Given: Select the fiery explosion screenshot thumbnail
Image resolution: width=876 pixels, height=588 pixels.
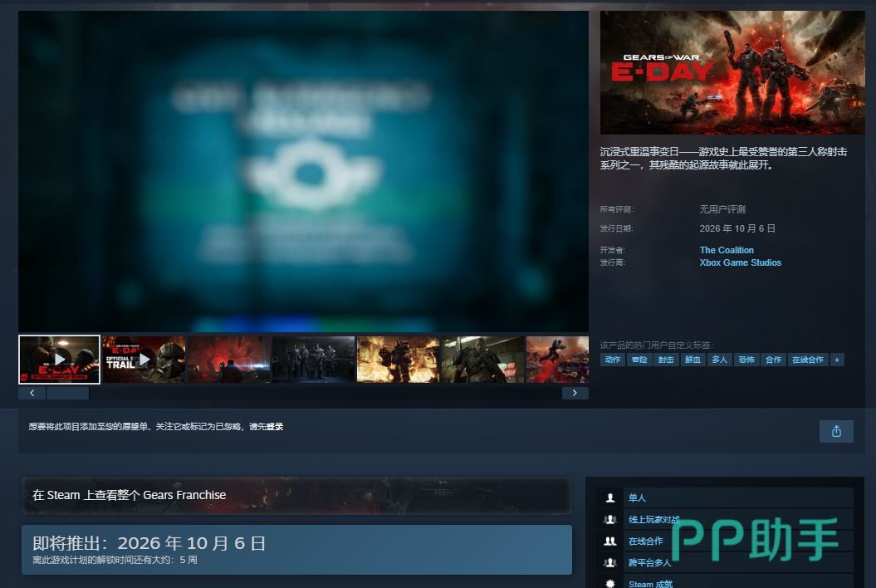Looking at the screenshot, I should [x=399, y=360].
